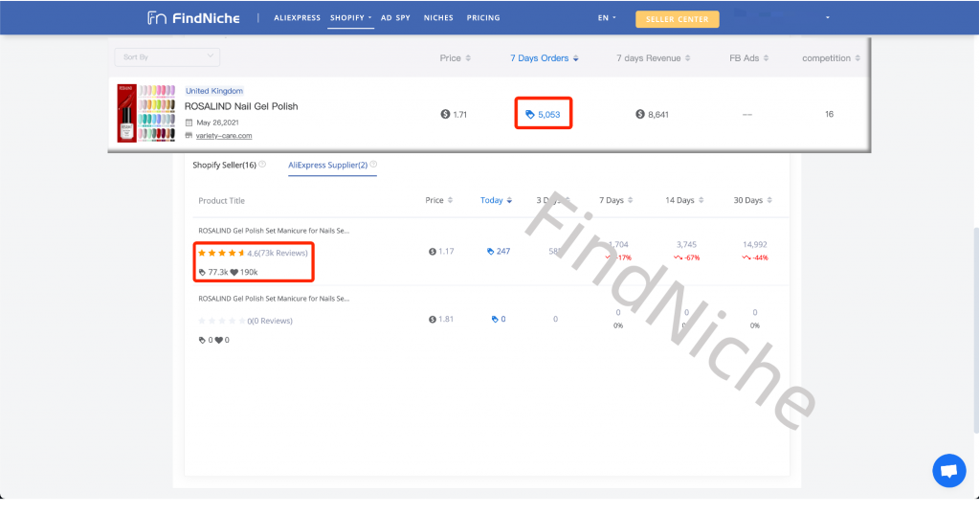This screenshot has width=980, height=514.
Task: Open the variety-care.com store link
Action: [x=224, y=136]
